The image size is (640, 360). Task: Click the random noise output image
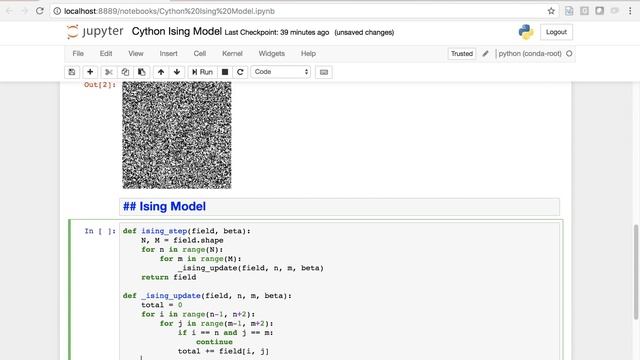pos(177,135)
